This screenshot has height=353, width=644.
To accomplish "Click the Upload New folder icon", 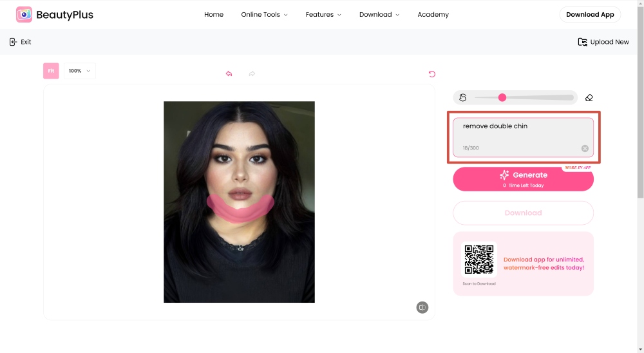I will [582, 42].
